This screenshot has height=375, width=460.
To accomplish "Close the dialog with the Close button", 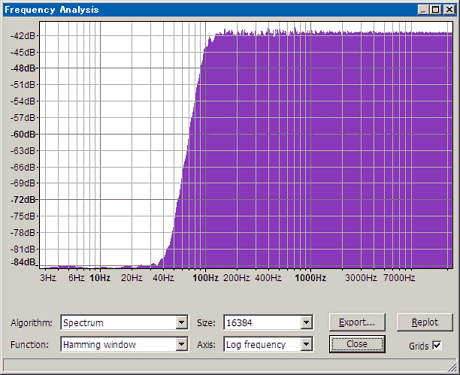I will pos(357,344).
